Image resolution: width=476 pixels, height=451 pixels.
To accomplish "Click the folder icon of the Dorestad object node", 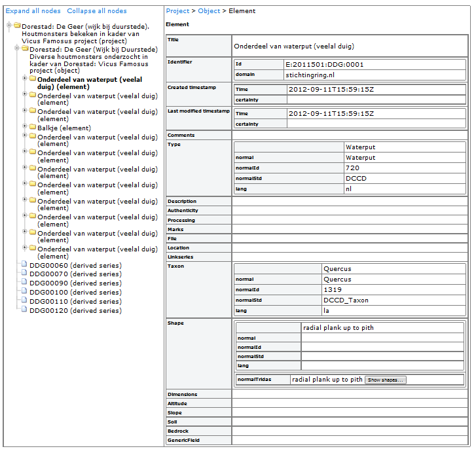I will coord(25,48).
